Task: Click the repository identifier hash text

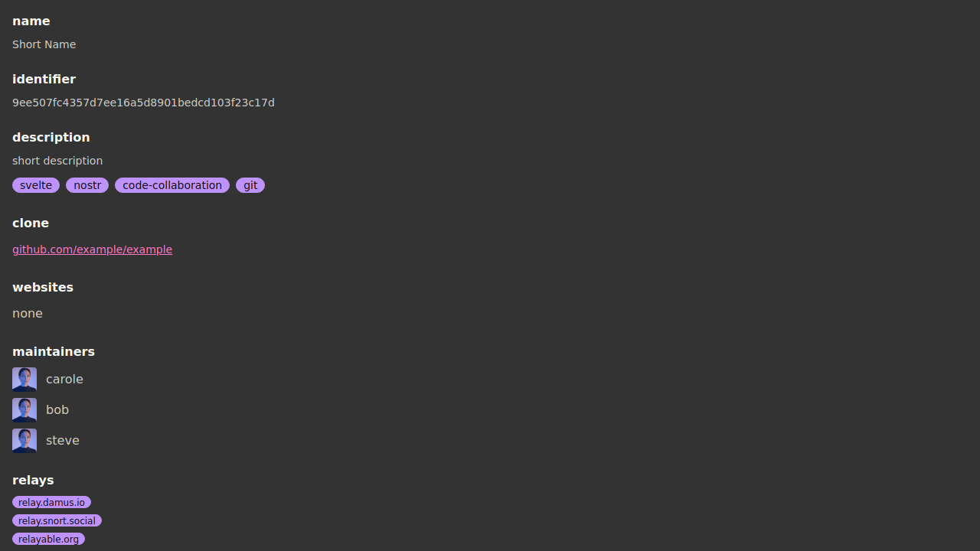Action: tap(143, 103)
